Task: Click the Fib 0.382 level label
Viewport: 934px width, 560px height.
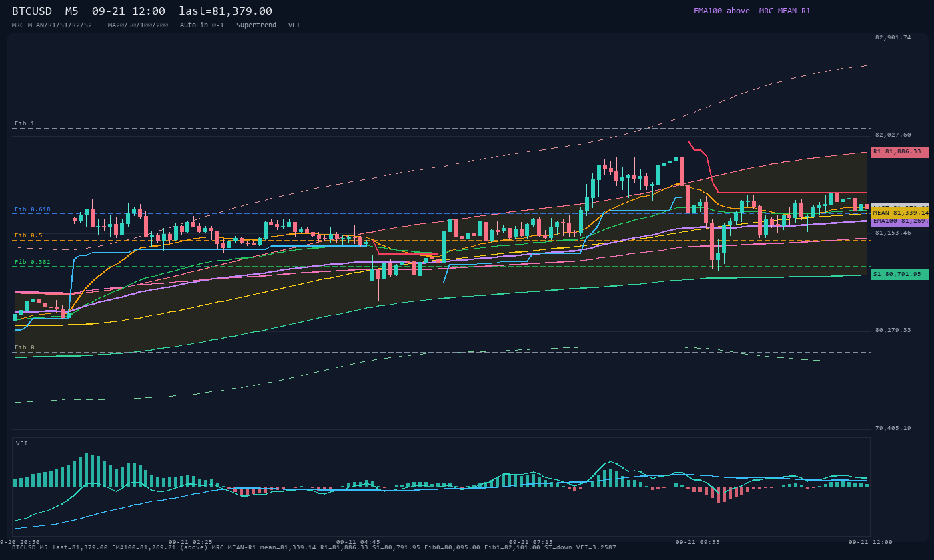Action: 33,262
